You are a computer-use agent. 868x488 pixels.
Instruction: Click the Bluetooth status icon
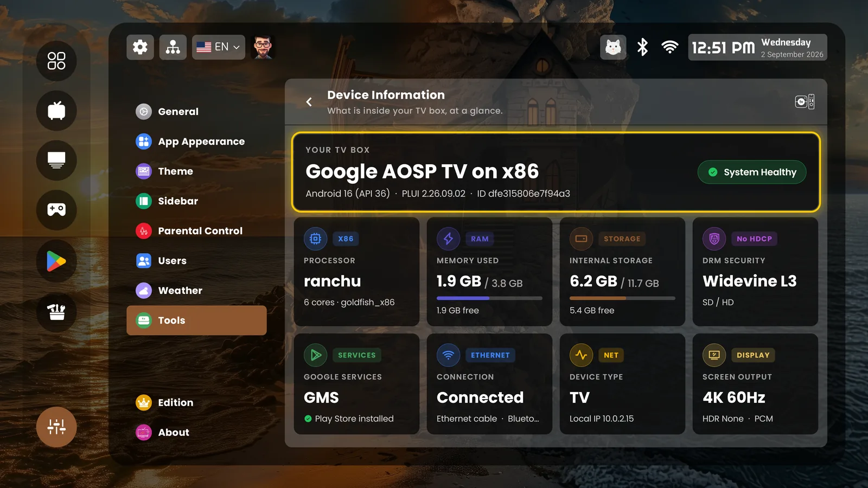tap(642, 47)
